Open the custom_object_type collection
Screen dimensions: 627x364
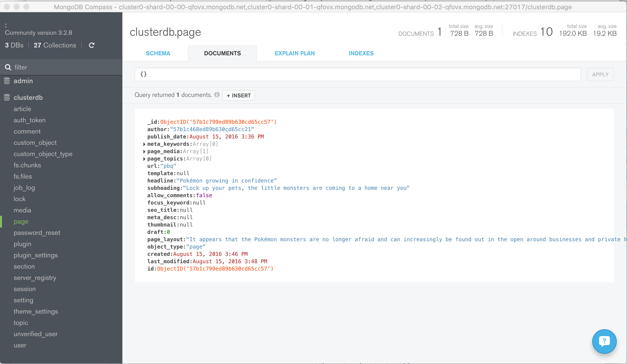coord(43,154)
